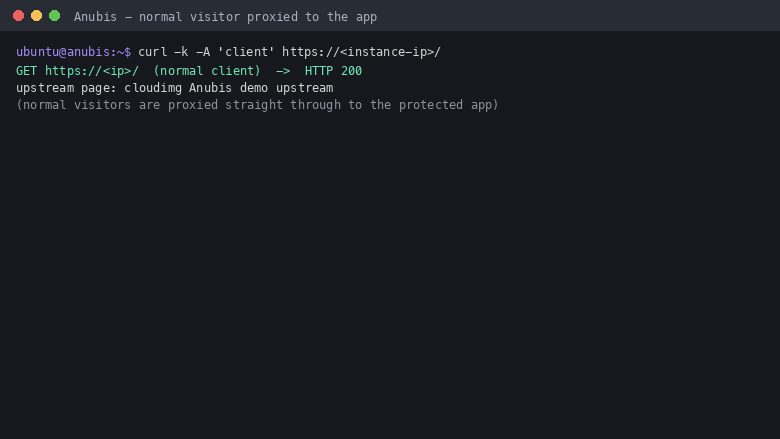This screenshot has width=780, height=439.
Task: Click the gray note about normal visitors proxied
Action: tap(257, 105)
